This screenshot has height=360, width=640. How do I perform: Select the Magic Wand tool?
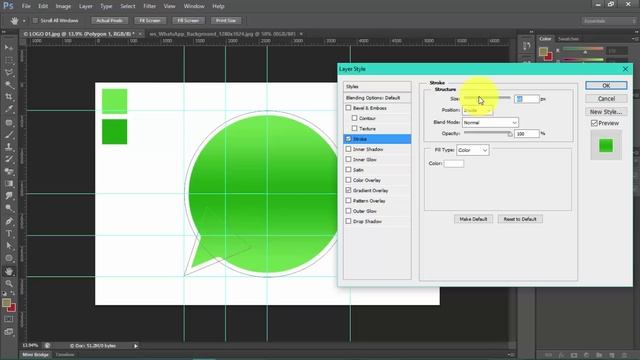click(x=9, y=84)
